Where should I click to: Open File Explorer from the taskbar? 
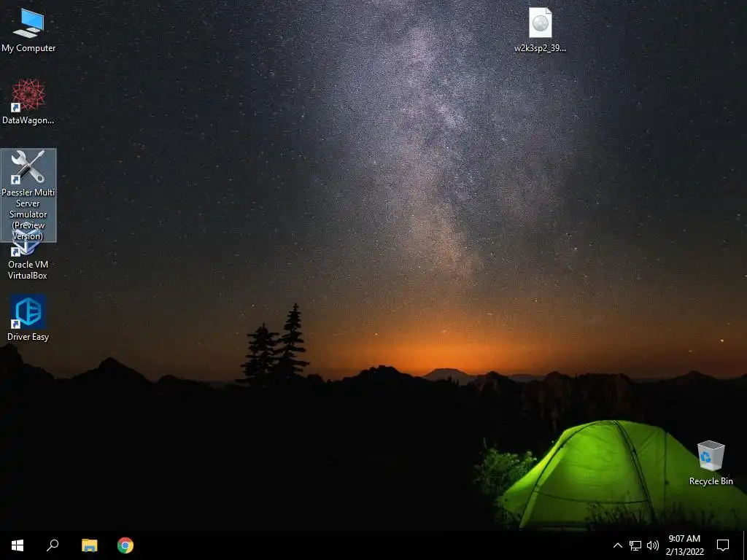coord(89,545)
